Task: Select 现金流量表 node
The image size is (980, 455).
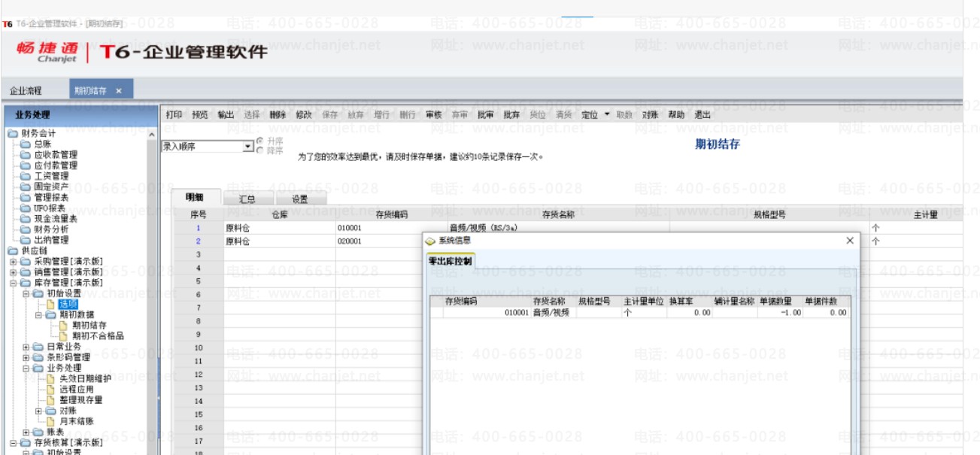Action: (x=56, y=218)
